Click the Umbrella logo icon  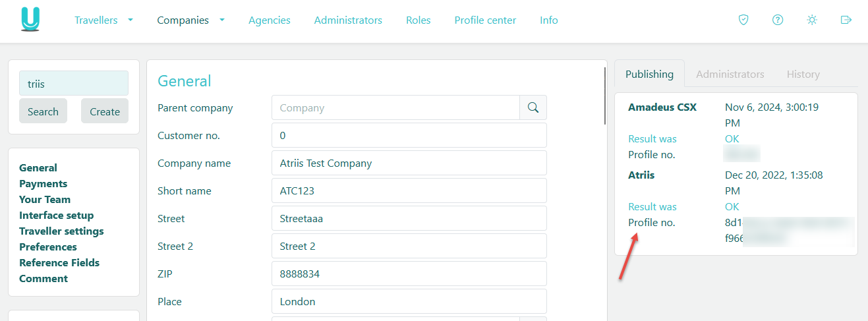tap(30, 20)
